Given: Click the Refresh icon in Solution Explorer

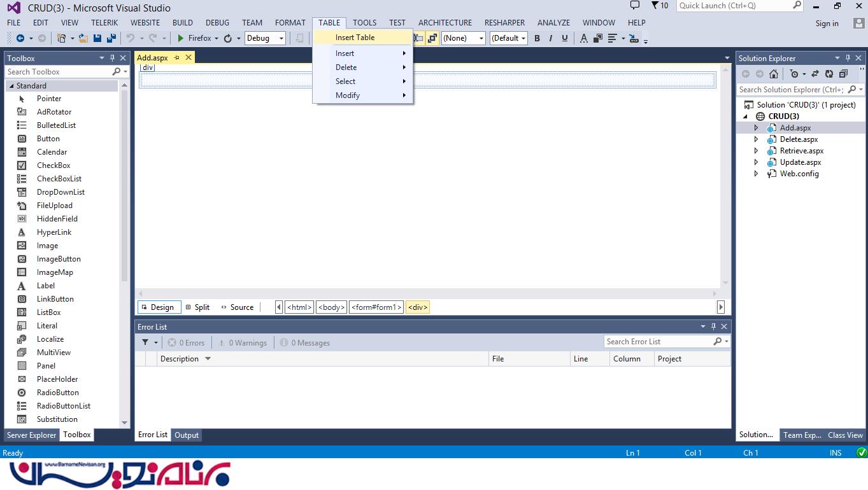Looking at the screenshot, I should (829, 74).
